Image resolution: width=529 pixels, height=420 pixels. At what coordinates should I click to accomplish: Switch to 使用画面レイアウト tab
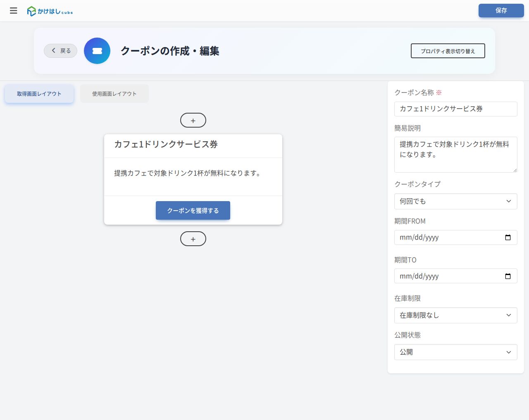pos(114,94)
